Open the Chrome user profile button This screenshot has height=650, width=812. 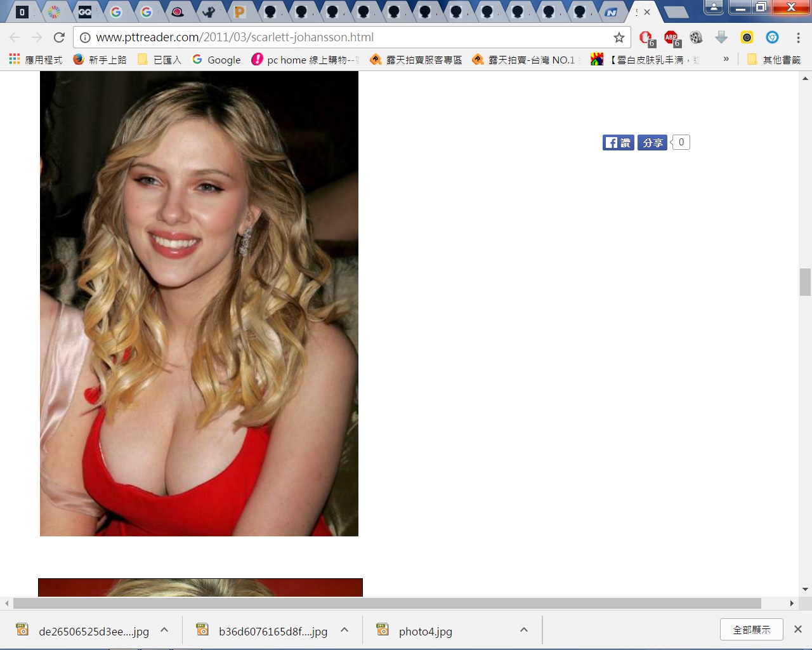pyautogui.click(x=714, y=7)
